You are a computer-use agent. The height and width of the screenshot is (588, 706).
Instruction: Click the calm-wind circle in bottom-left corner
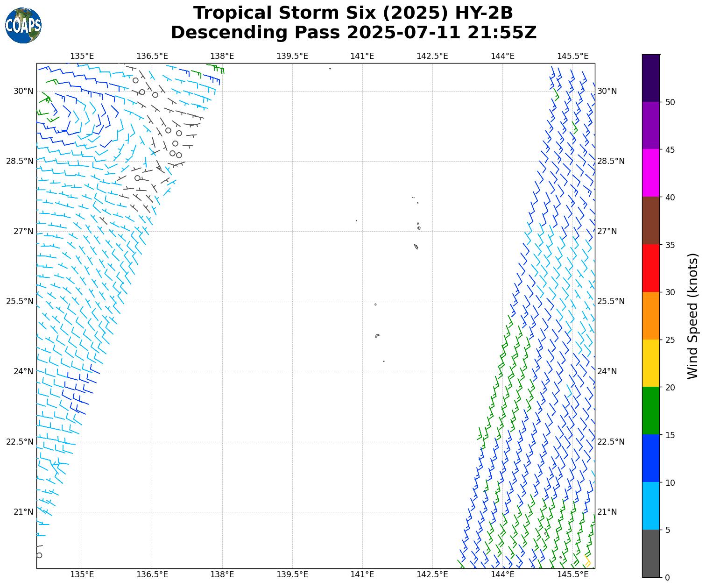tap(39, 555)
